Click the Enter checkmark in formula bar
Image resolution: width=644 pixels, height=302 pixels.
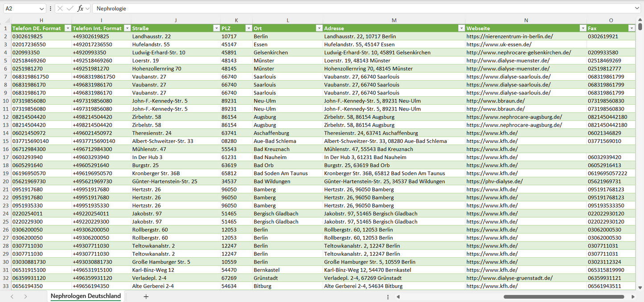[x=70, y=8]
